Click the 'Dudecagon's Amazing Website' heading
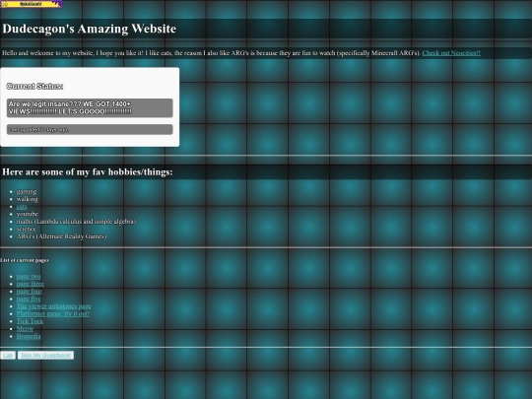Image resolution: width=532 pixels, height=399 pixels. point(90,29)
